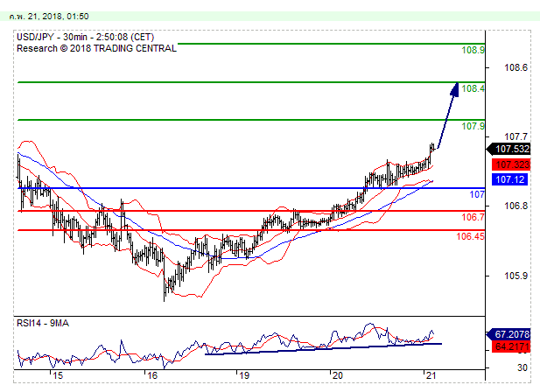This screenshot has width=540, height=392.
Task: Click the Research 2018 TRADING CENTRAL credit
Action: tap(96, 48)
